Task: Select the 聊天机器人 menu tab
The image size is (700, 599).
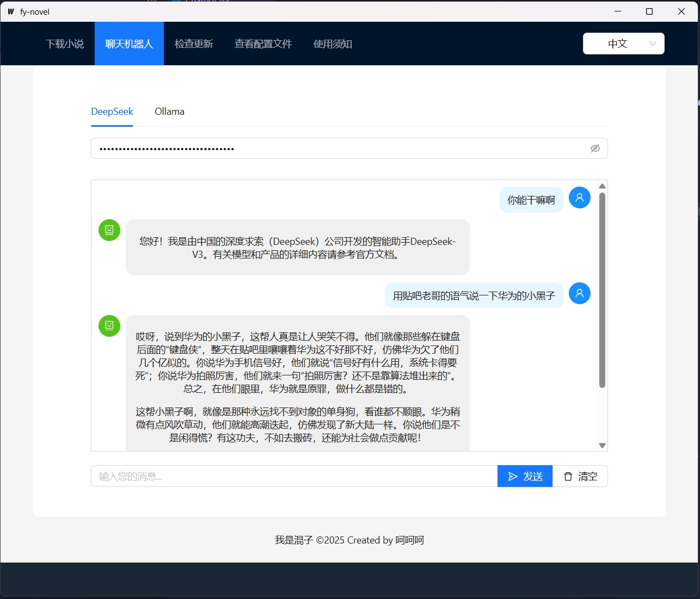Action: click(x=129, y=44)
